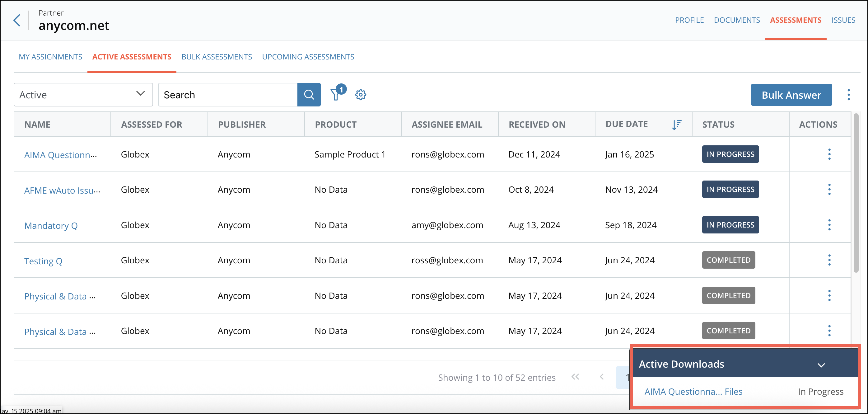The height and width of the screenshot is (414, 868).
Task: Click the ross@globex.com email cell
Action: coord(447,260)
